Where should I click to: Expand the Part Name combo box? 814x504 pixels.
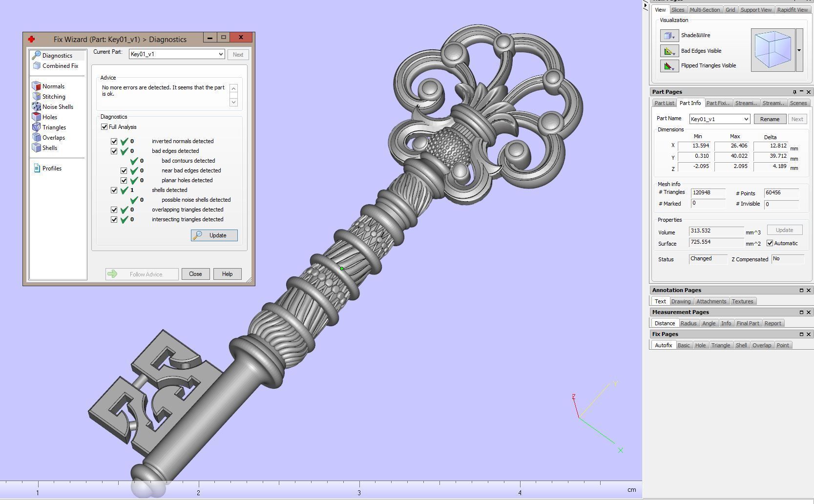746,119
